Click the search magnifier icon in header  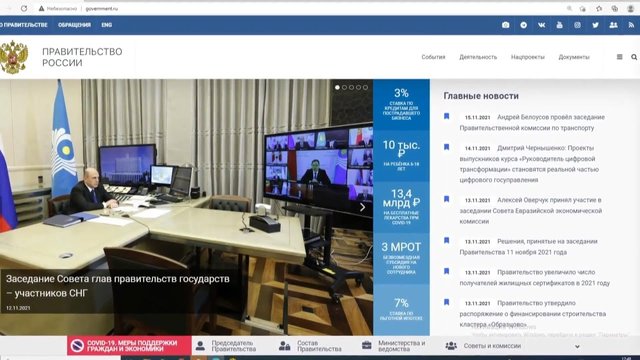tap(634, 57)
